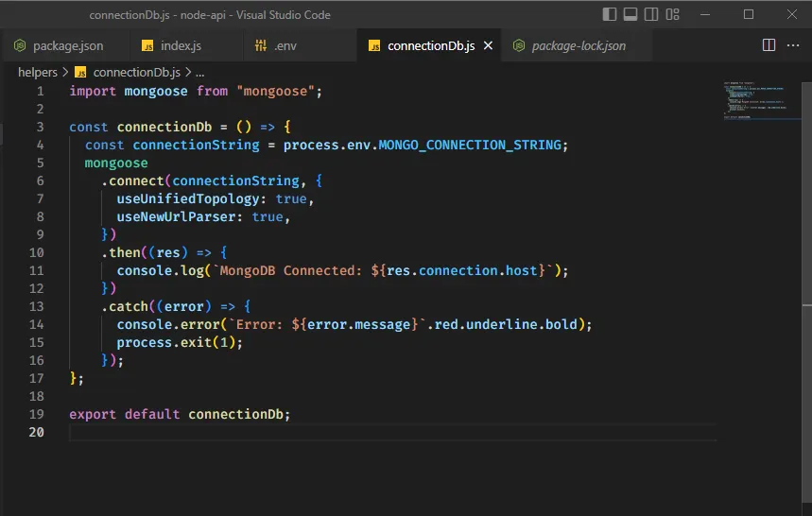812x516 pixels.
Task: Toggle the secondary side bar layout icon
Action: pyautogui.click(x=651, y=14)
